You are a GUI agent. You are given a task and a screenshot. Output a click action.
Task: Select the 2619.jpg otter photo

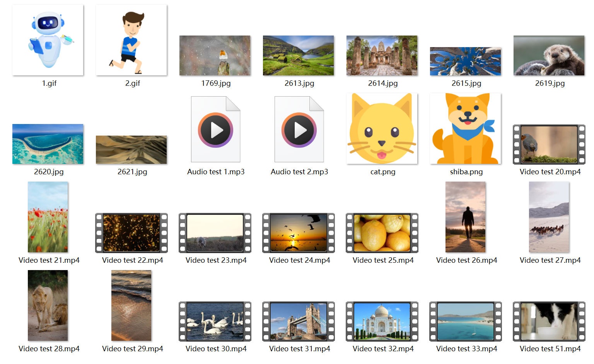(549, 56)
